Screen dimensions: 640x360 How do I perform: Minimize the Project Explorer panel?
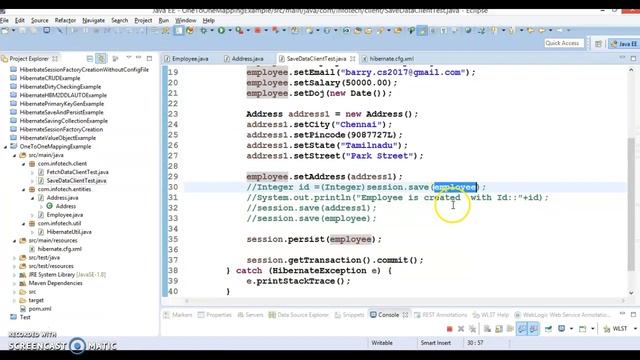pyautogui.click(x=138, y=58)
